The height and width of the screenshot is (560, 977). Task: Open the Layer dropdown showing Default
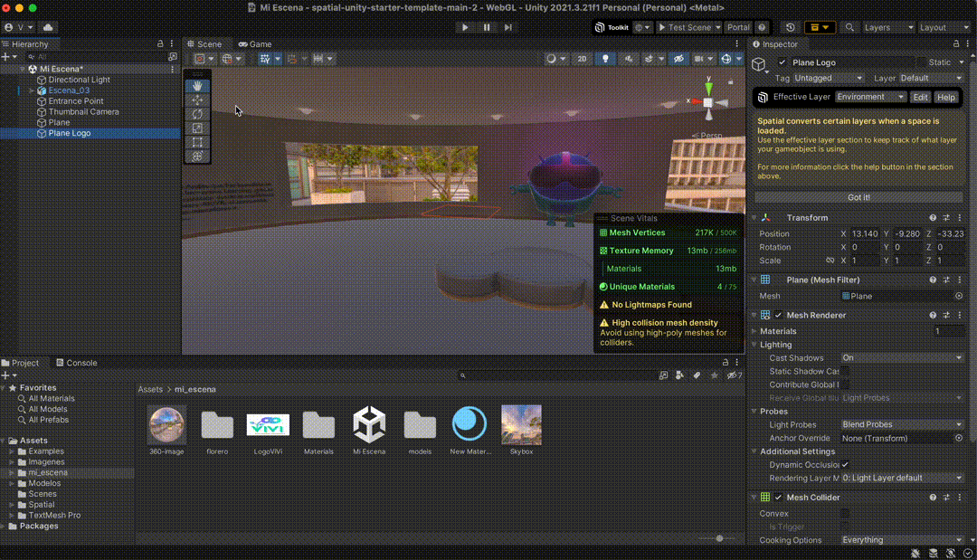point(931,78)
